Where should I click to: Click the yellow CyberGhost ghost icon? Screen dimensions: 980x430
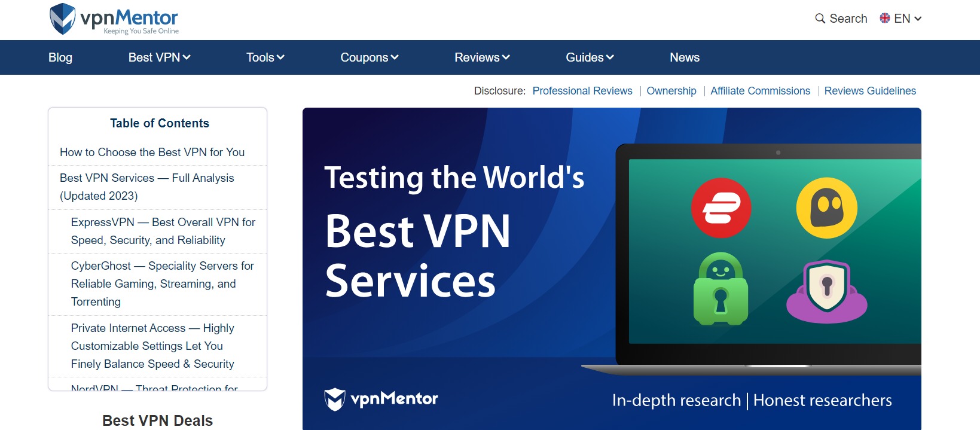click(826, 208)
